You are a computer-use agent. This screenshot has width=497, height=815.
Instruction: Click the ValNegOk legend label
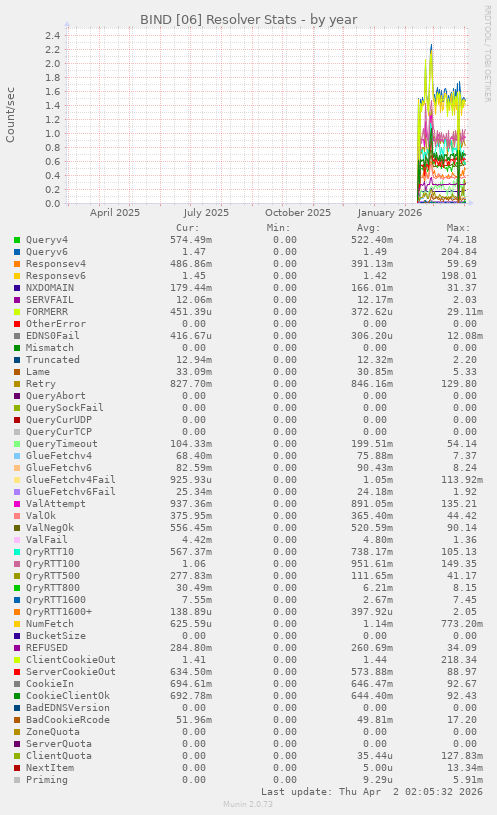pos(50,528)
